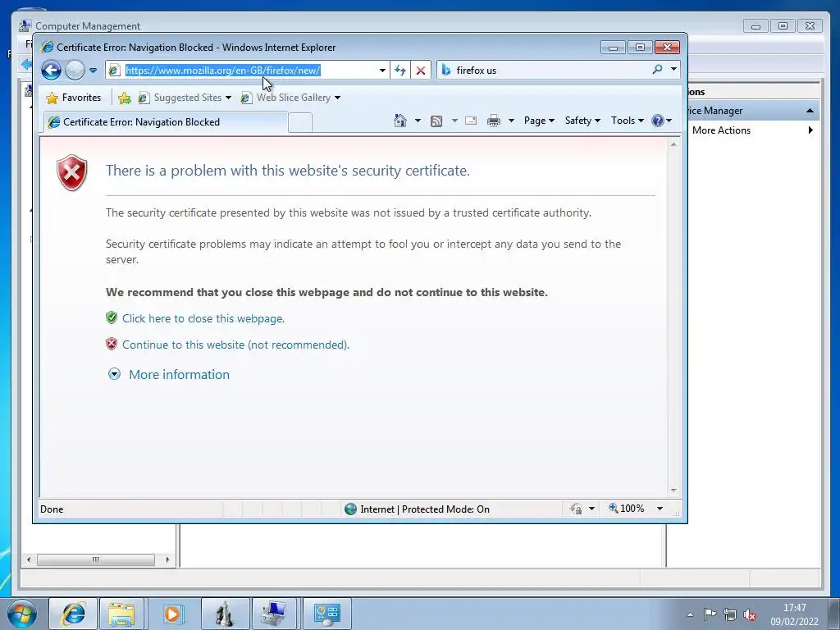This screenshot has width=840, height=630.
Task: Expand the Print options dropdown arrow
Action: tap(511, 121)
